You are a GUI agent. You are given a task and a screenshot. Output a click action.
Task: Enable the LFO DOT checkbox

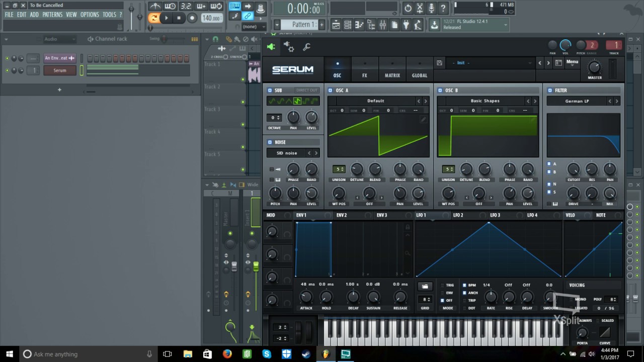[x=464, y=308]
